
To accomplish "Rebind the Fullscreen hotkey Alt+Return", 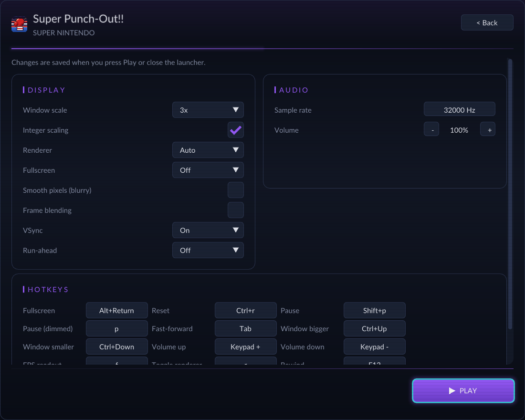I will pos(116,311).
